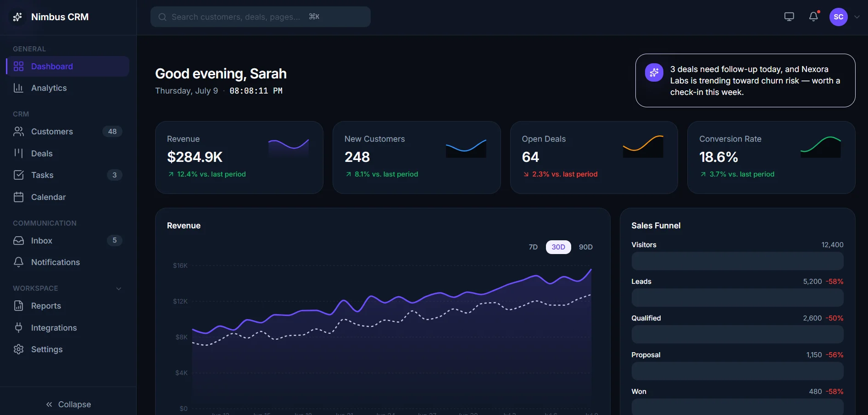
Task: Switch revenue chart to 90D range
Action: click(x=586, y=247)
